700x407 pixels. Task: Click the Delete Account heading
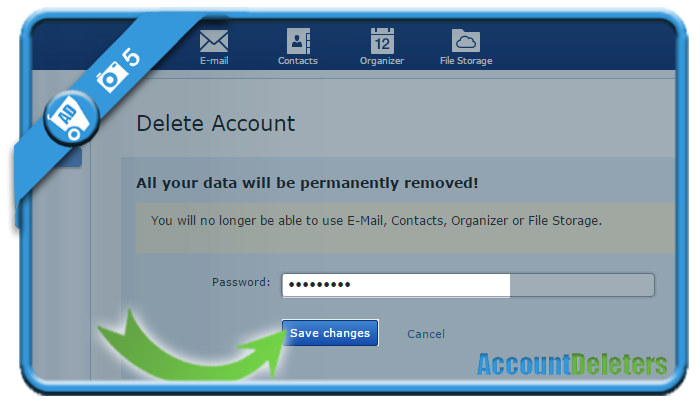click(x=216, y=124)
